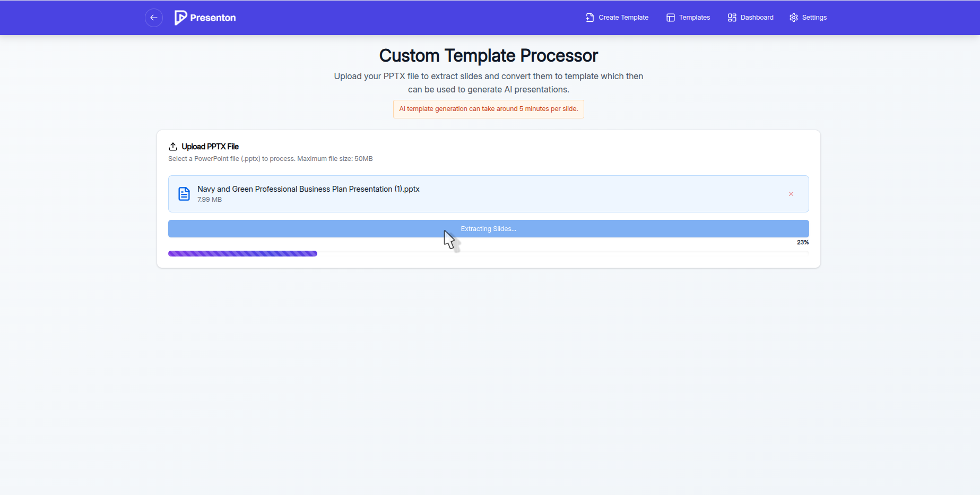Click the back arrow in the header

click(153, 18)
